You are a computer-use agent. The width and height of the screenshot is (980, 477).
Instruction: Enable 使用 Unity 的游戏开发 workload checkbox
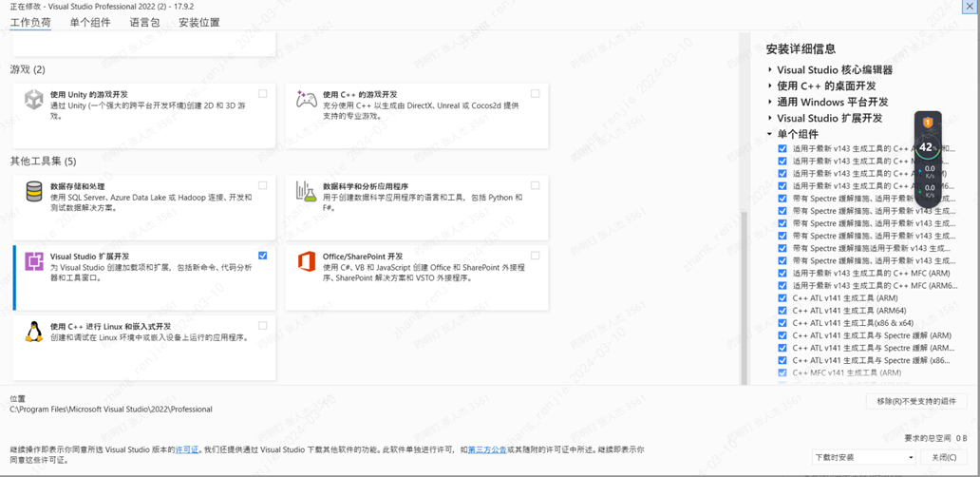[262, 94]
